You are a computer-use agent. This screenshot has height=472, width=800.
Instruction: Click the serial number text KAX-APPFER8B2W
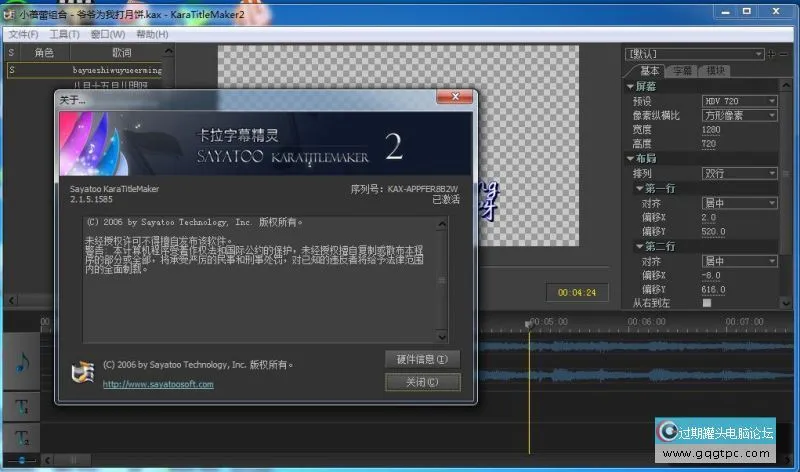pos(422,189)
